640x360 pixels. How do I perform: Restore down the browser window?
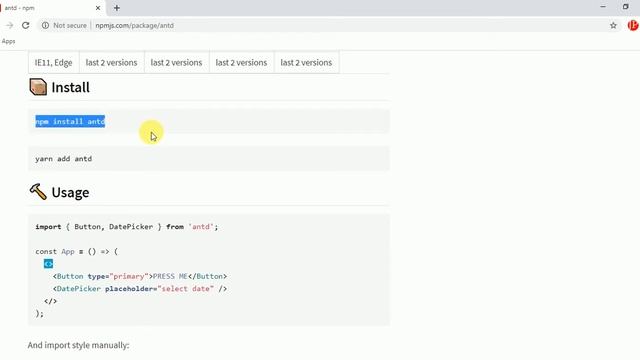(x=625, y=7)
